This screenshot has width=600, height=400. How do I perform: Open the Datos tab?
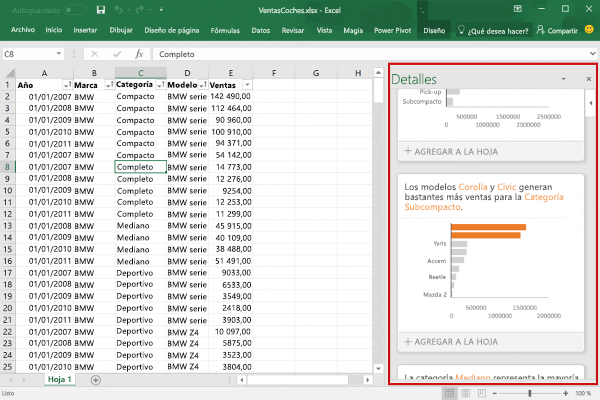coord(261,31)
